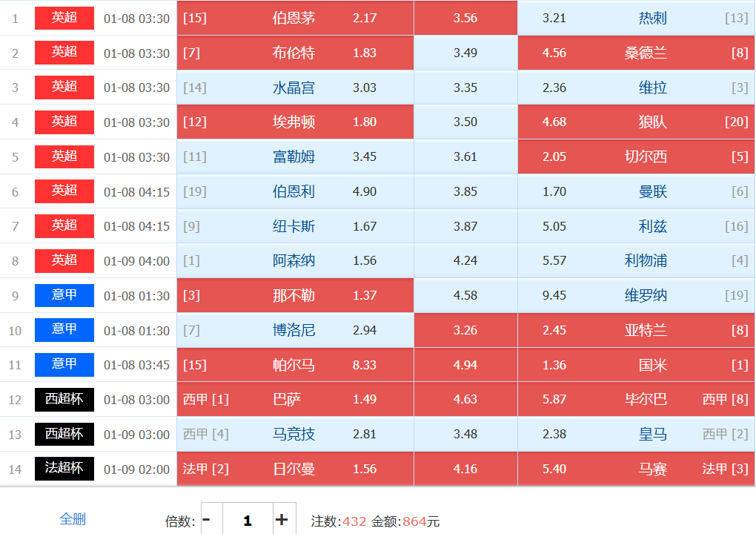756x534 pixels.
Task: Click the 法超杯 league tag in row 14
Action: 64,469
